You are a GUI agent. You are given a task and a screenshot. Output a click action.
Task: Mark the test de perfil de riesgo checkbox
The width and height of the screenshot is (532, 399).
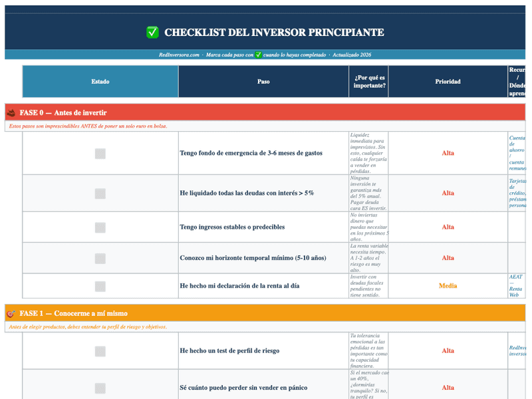[100, 351]
